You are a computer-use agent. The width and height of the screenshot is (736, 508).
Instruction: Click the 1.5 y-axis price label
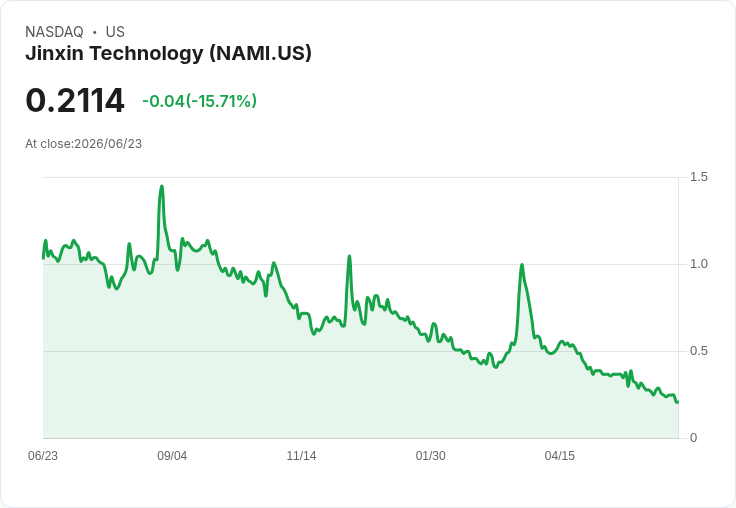pyautogui.click(x=698, y=177)
